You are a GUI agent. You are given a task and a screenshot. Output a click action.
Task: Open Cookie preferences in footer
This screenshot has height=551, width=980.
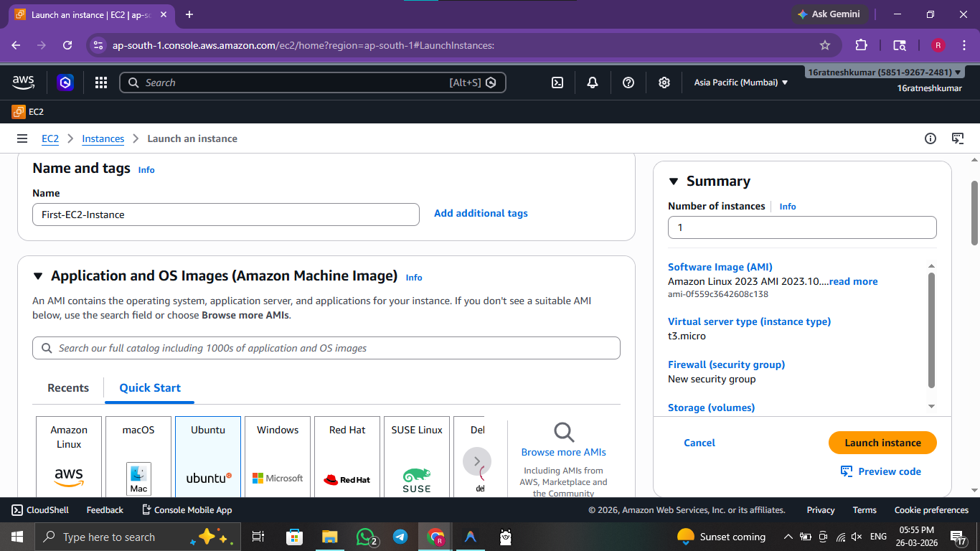point(931,510)
